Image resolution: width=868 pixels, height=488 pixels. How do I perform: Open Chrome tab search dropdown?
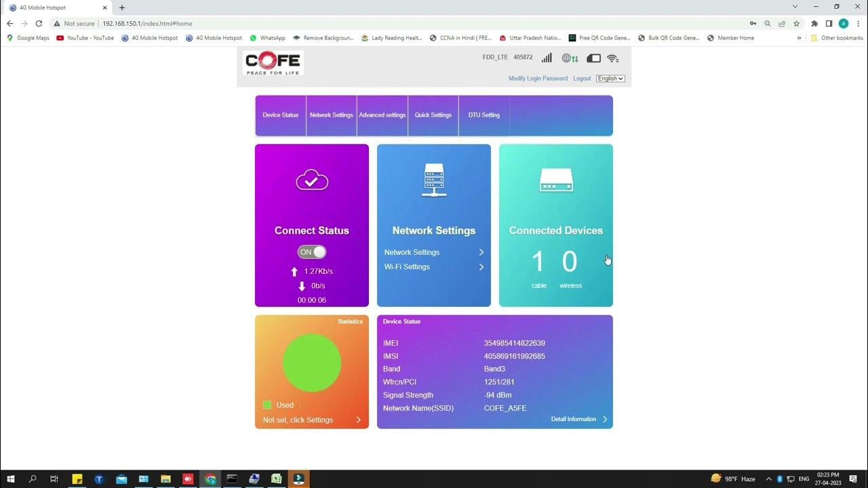[795, 7]
